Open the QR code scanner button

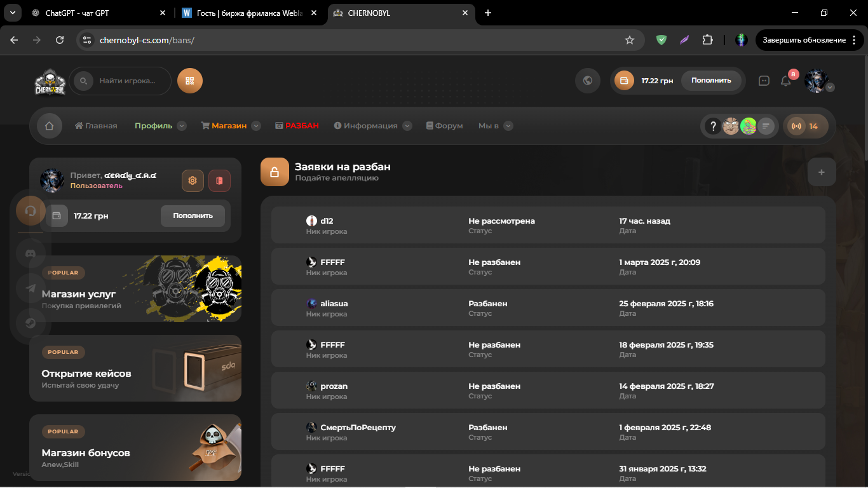click(190, 81)
